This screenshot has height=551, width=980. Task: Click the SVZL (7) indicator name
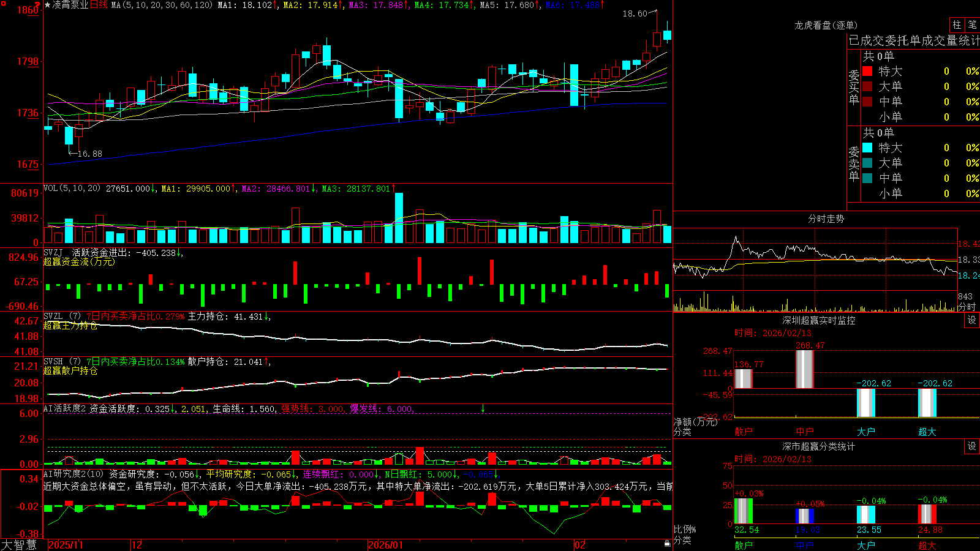coord(62,317)
